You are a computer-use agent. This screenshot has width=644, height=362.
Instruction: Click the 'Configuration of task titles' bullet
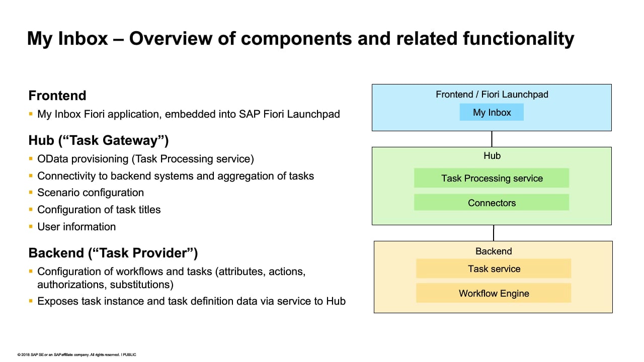(x=99, y=210)
